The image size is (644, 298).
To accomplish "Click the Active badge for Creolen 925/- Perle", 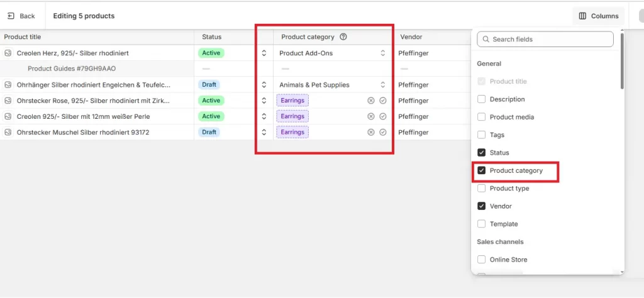I will [211, 116].
